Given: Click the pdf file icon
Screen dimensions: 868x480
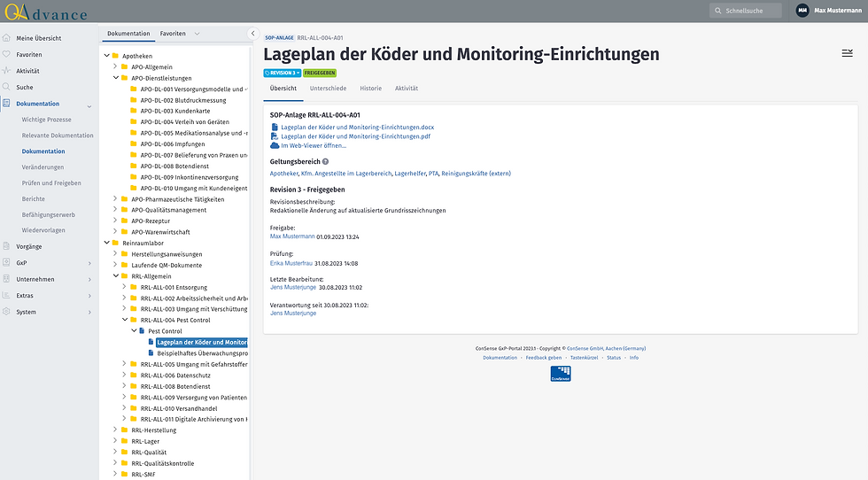Looking at the screenshot, I should click(x=275, y=136).
